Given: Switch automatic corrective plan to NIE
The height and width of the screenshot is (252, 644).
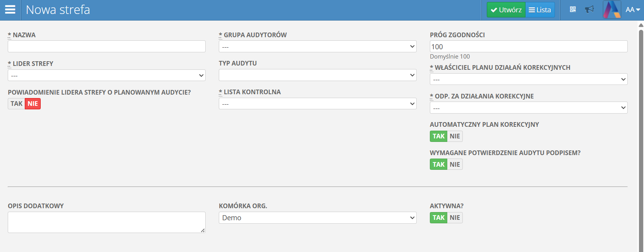Looking at the screenshot, I should click(x=455, y=136).
